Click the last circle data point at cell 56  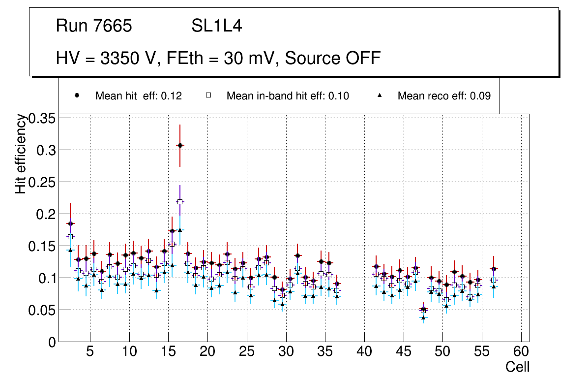(494, 269)
